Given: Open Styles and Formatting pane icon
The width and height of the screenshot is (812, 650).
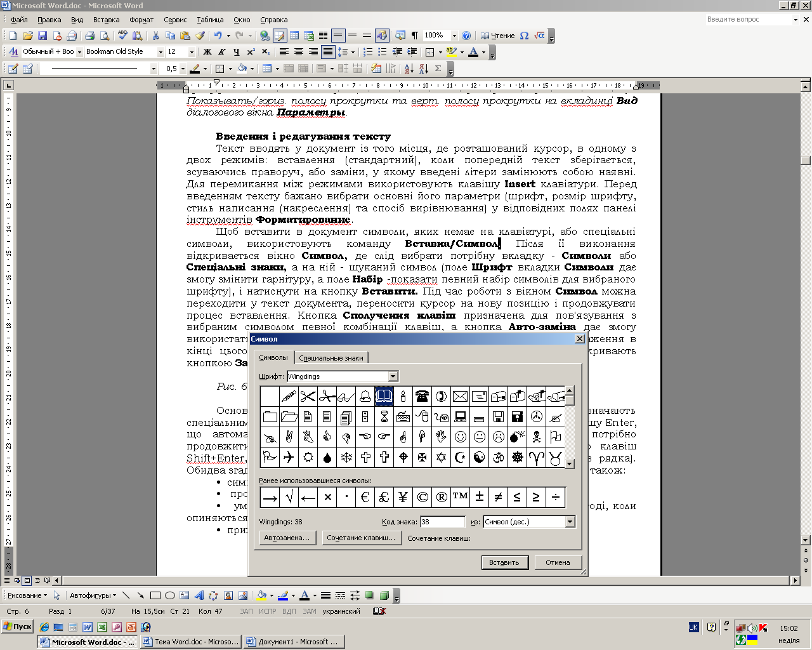Looking at the screenshot, I should pyautogui.click(x=13, y=52).
